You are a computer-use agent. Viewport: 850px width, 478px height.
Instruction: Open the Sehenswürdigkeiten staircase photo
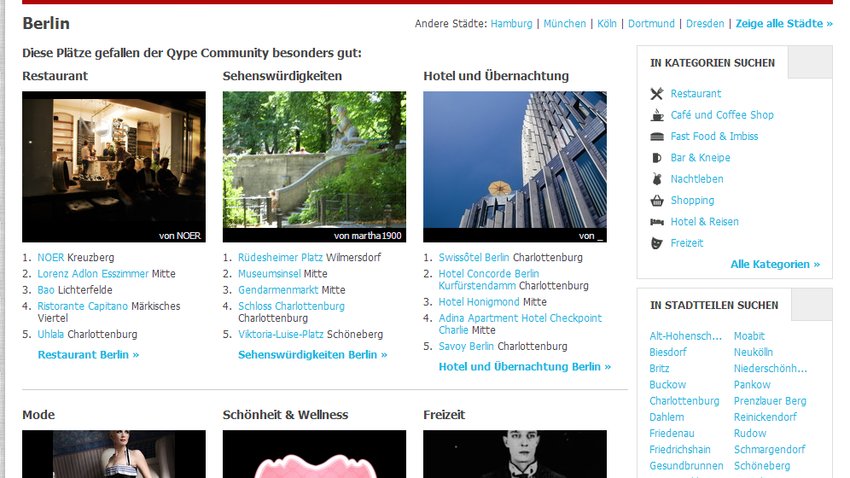[314, 166]
